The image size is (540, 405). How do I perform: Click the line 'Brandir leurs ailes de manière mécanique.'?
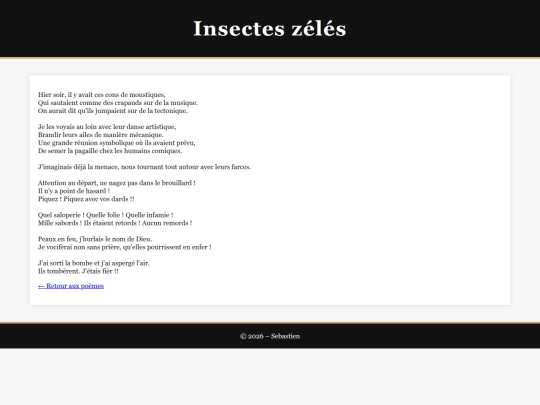coord(101,135)
